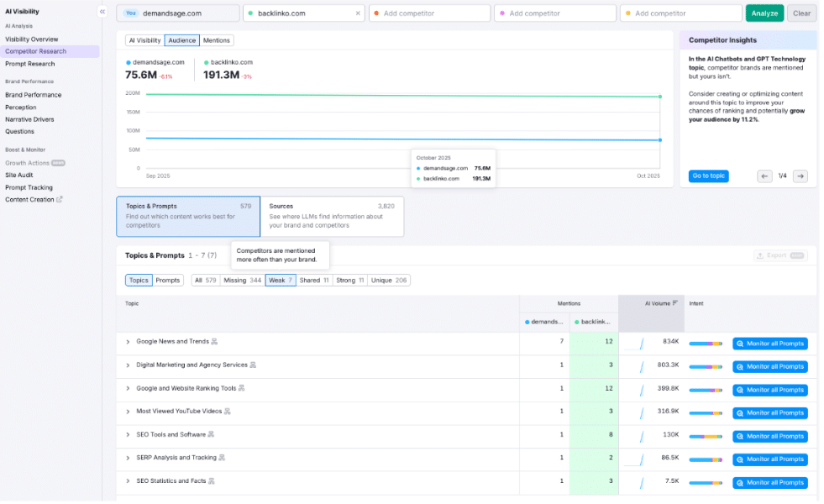Collapse the sidebar with the double-chevron icon
The width and height of the screenshot is (824, 504).
pos(103,12)
